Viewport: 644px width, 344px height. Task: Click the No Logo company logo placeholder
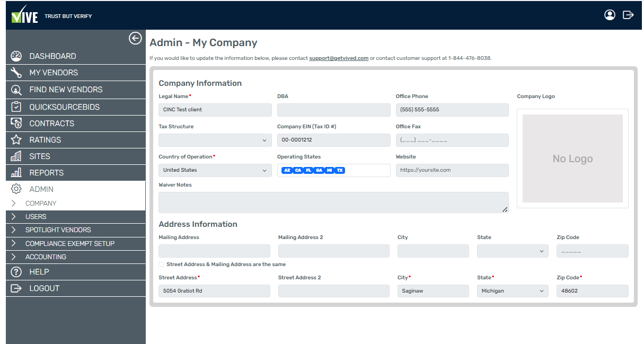(x=572, y=158)
